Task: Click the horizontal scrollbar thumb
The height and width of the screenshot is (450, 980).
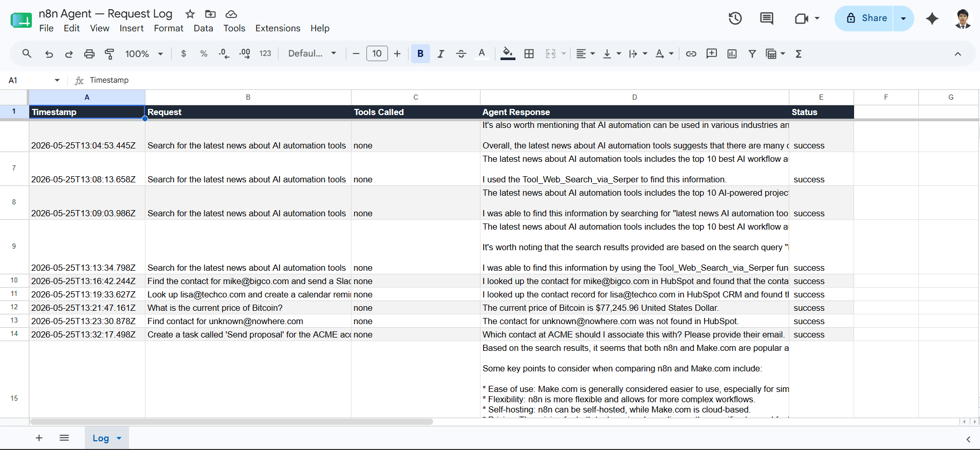Action: 231,422
